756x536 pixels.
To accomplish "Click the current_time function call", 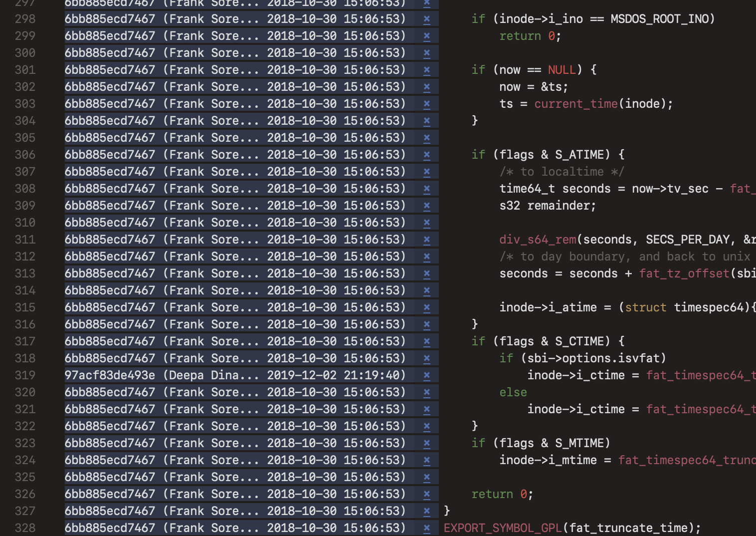I will pos(575,103).
